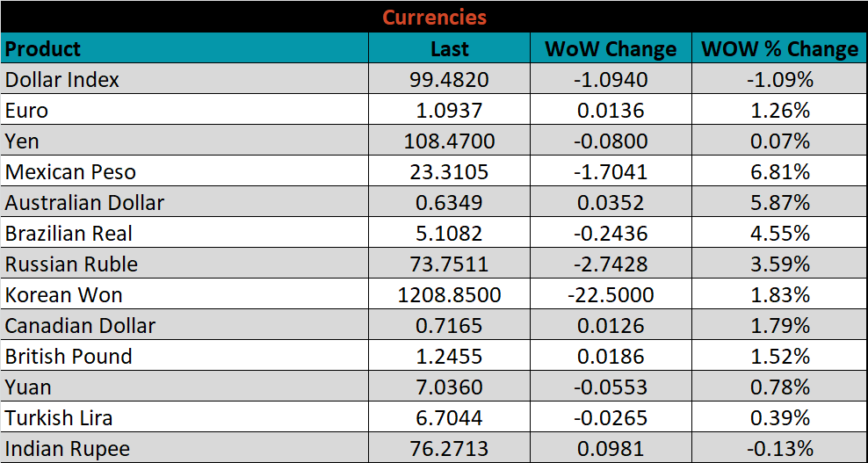The width and height of the screenshot is (868, 463).
Task: Select Korean Won WoW change -22.5000
Action: click(x=611, y=294)
